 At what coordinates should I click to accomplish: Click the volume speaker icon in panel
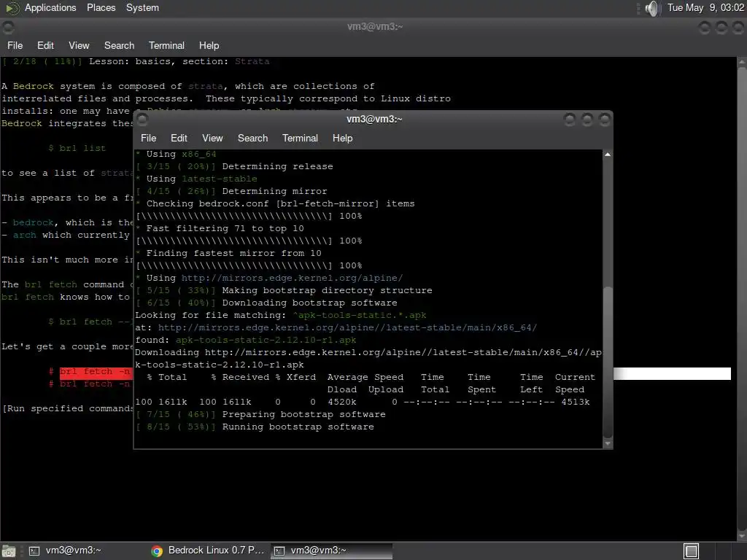(652, 8)
